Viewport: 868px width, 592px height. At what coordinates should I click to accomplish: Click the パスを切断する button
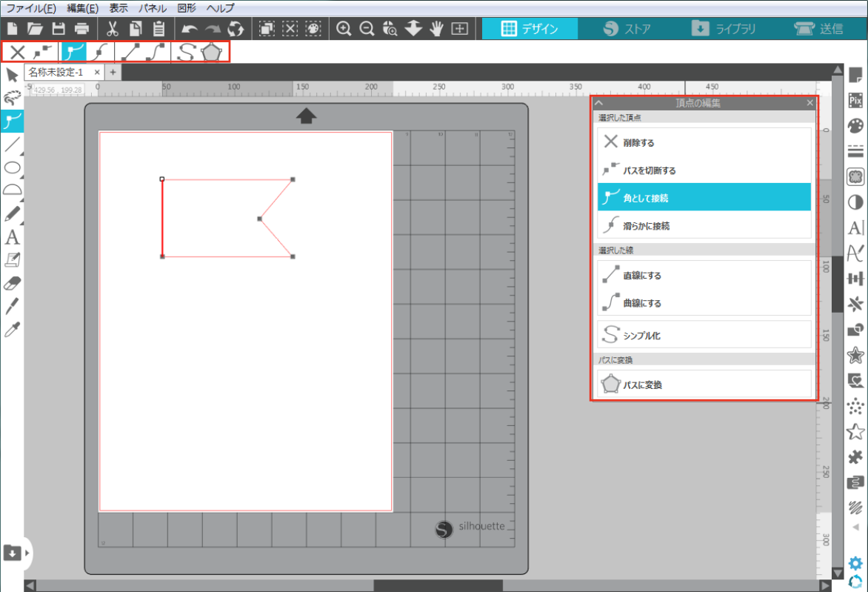(704, 170)
